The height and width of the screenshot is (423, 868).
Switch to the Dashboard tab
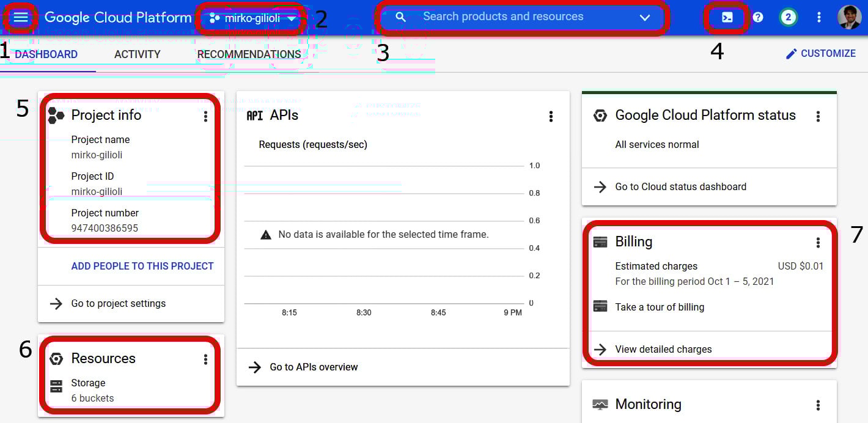click(46, 54)
